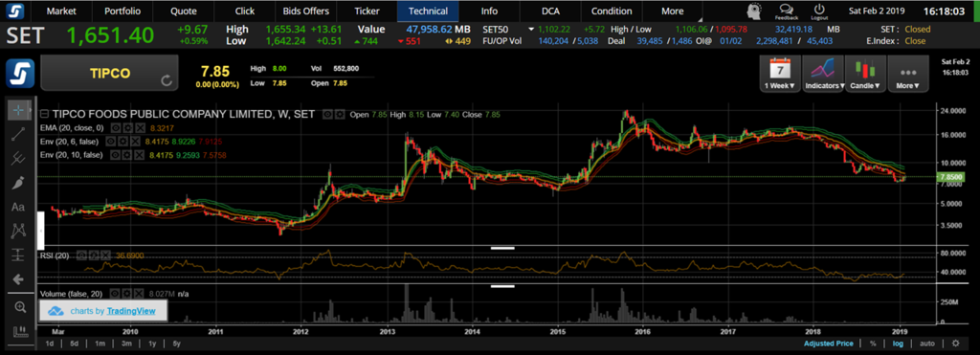Set chart range to 5y
The height and width of the screenshot is (355, 980).
point(177,344)
